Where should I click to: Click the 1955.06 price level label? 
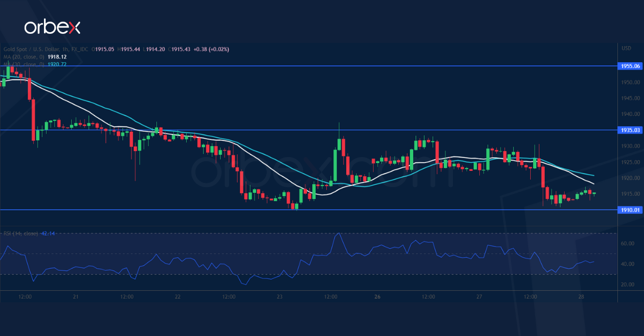coord(630,66)
